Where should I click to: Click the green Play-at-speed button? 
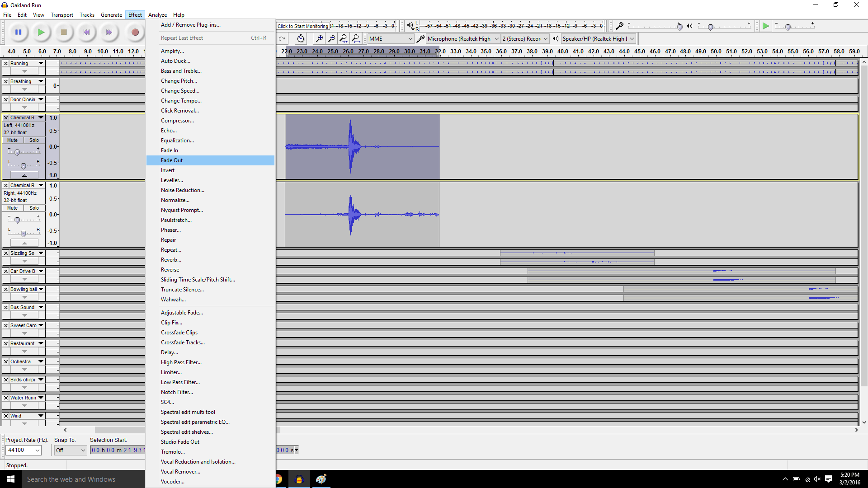(765, 26)
